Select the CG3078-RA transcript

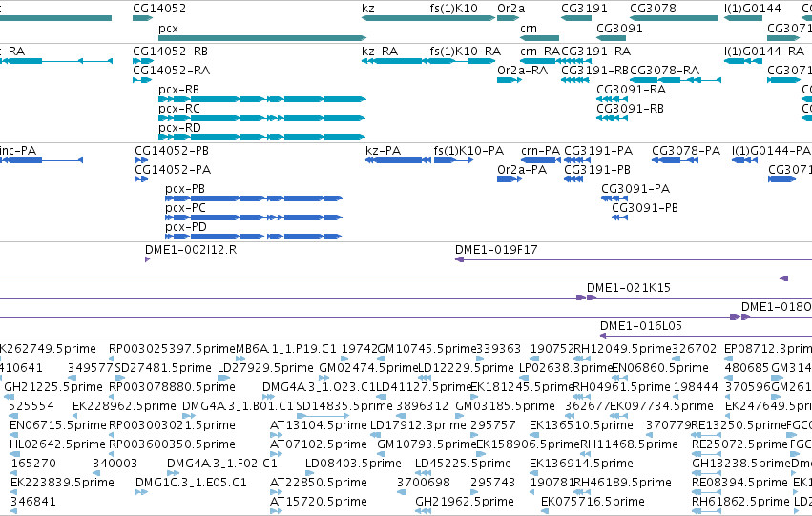[676, 80]
